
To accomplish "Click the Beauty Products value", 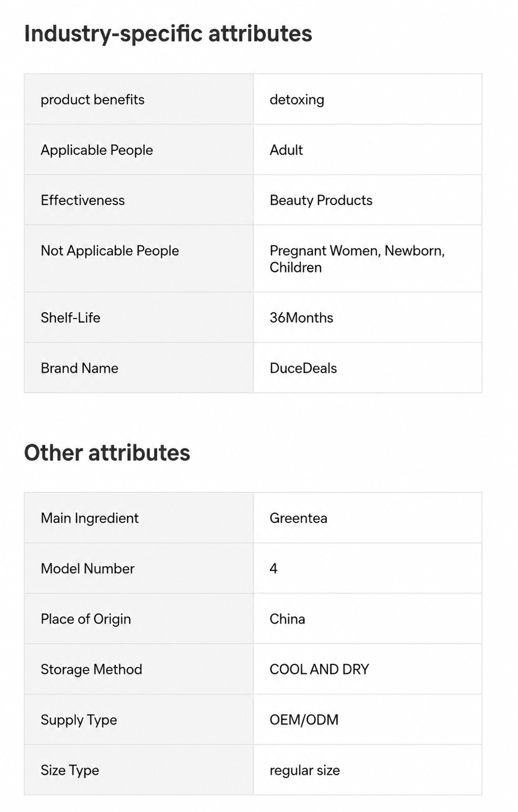I will point(321,200).
